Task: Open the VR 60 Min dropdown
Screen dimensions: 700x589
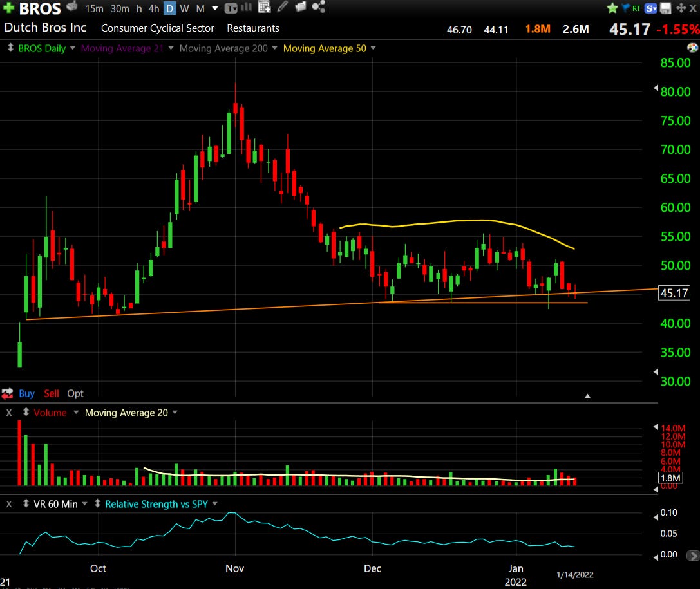Action: [x=84, y=504]
